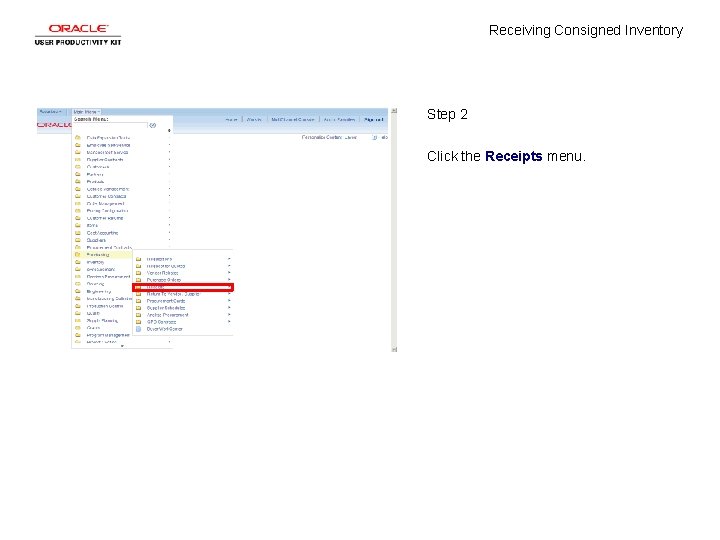Select the Partners menu entry
This screenshot has width=720, height=540.
(x=95, y=174)
